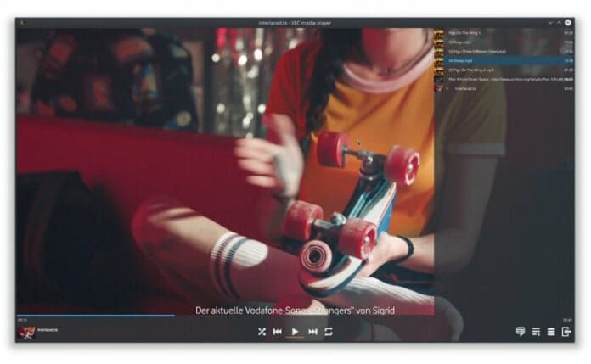The width and height of the screenshot is (591, 364).
Task: Click the VLC cone icon in the title bar
Action: [22, 23]
